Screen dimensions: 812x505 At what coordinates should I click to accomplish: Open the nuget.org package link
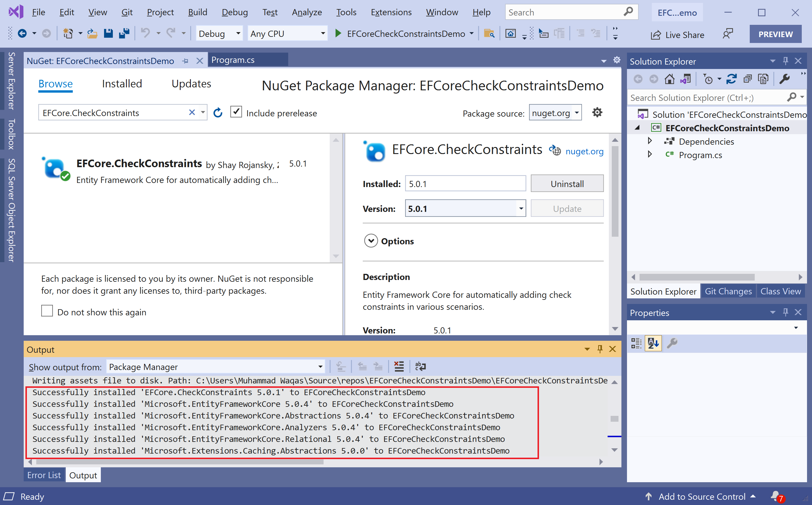pos(584,151)
